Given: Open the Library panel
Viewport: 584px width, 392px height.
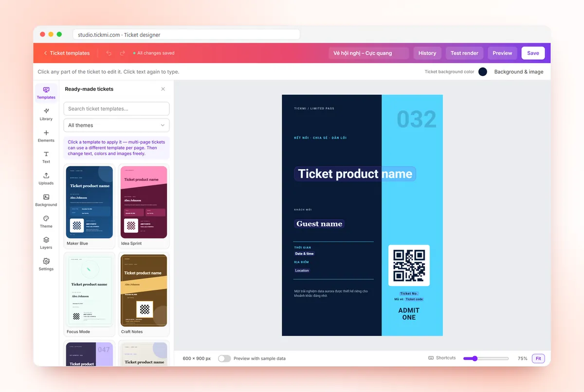Looking at the screenshot, I should coord(46,114).
